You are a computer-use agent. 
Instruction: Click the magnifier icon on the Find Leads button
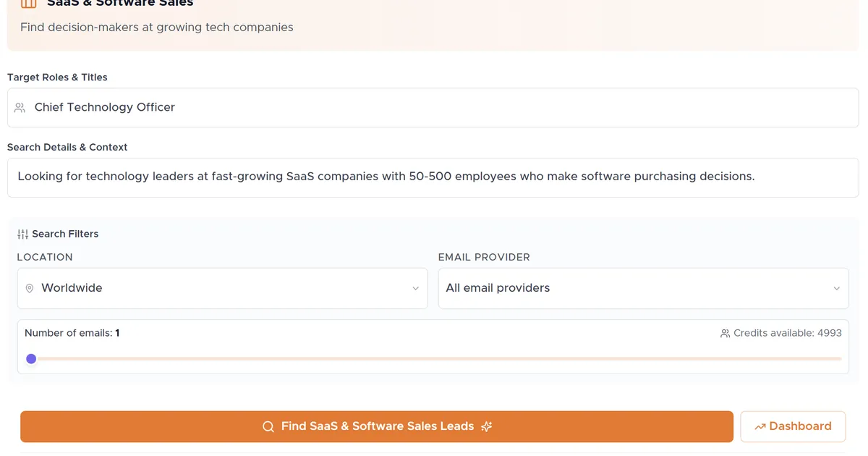pyautogui.click(x=268, y=426)
